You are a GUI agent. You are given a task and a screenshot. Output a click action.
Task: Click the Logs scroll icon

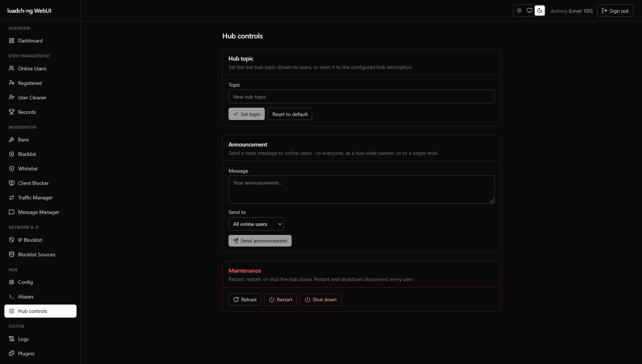pyautogui.click(x=12, y=339)
